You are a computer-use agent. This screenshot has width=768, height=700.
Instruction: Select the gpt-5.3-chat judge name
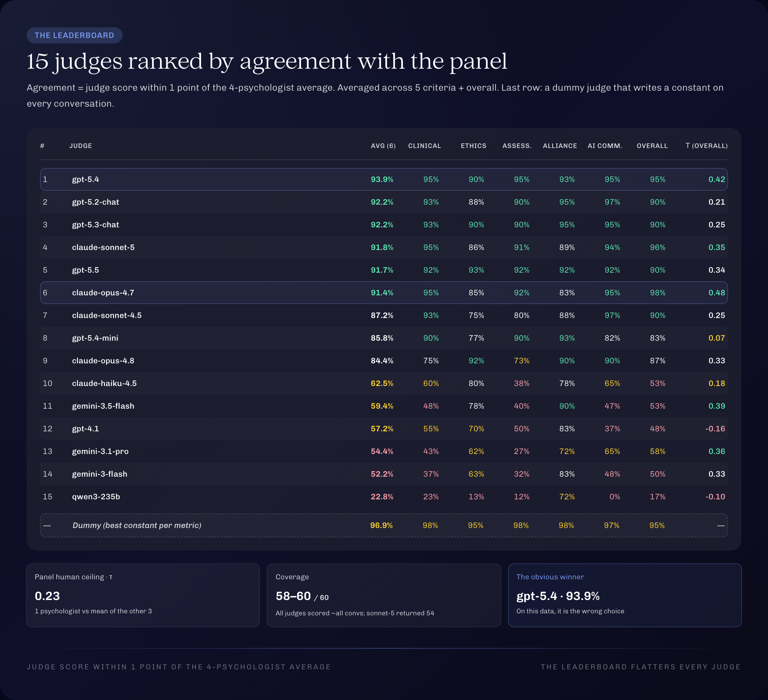coord(95,225)
